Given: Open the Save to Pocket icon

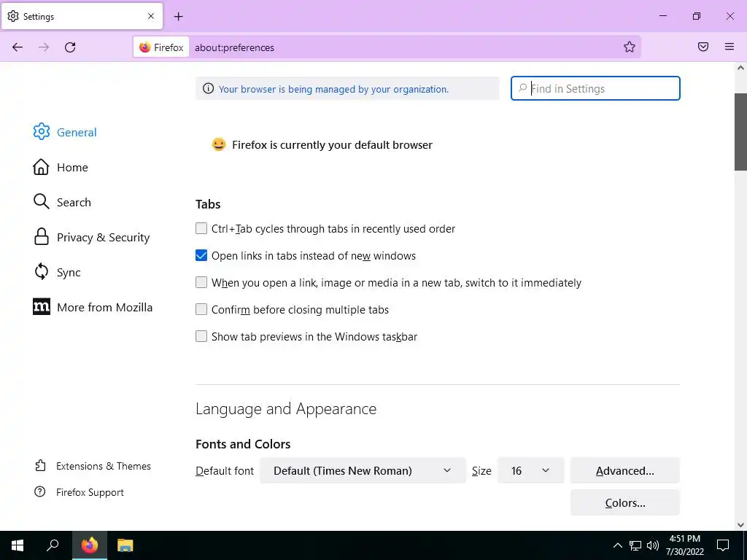Looking at the screenshot, I should [x=703, y=47].
